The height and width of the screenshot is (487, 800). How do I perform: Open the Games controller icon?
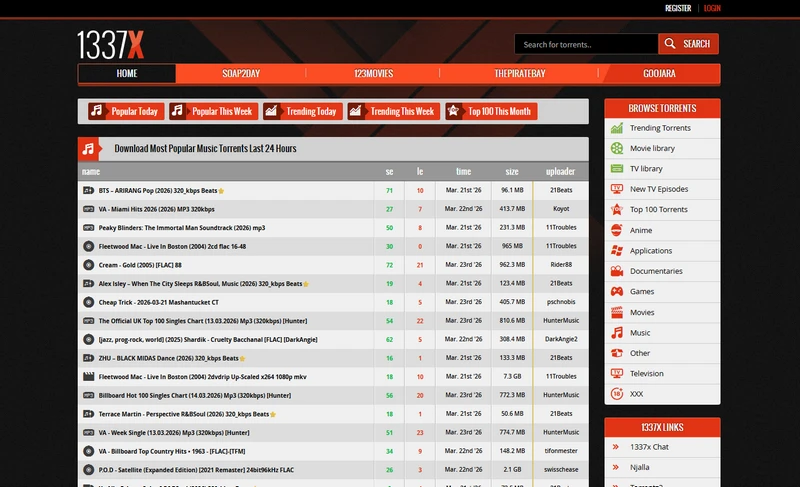618,292
